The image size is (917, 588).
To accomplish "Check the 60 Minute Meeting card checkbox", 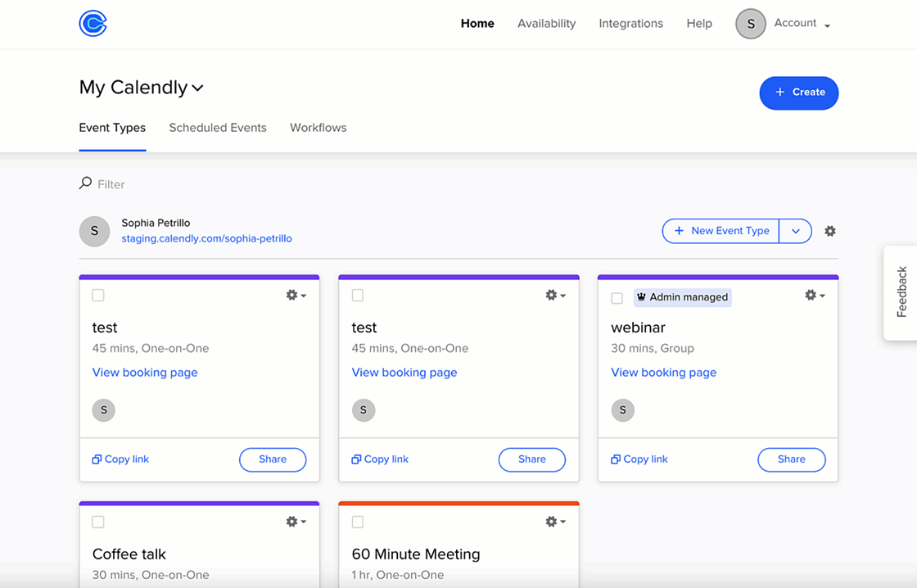I will pyautogui.click(x=358, y=522).
